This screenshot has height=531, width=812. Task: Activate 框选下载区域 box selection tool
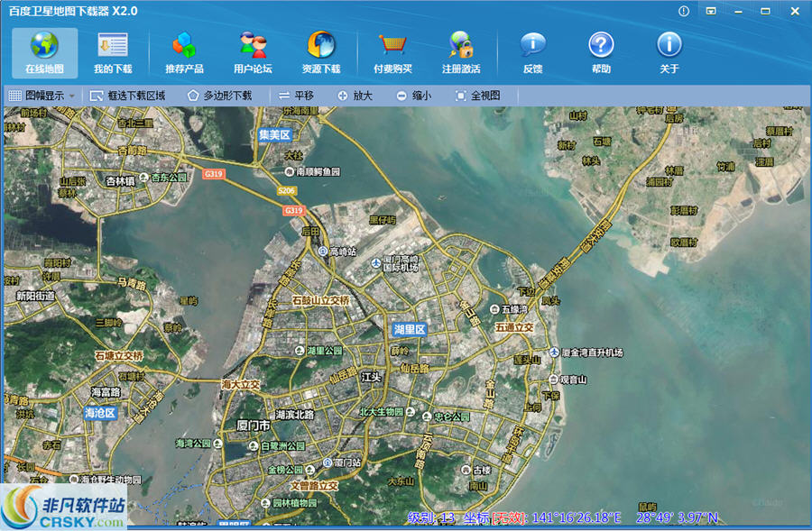(x=128, y=96)
